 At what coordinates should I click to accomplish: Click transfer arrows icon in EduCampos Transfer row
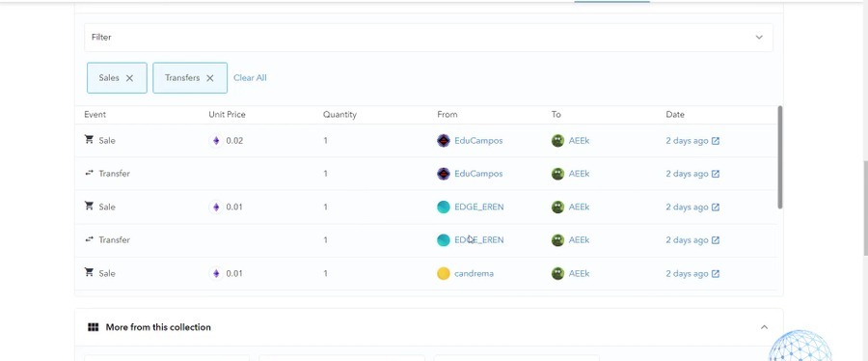(x=89, y=173)
